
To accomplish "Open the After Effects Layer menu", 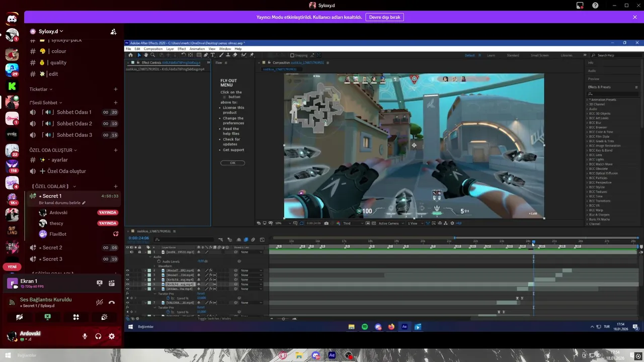I will tap(170, 49).
